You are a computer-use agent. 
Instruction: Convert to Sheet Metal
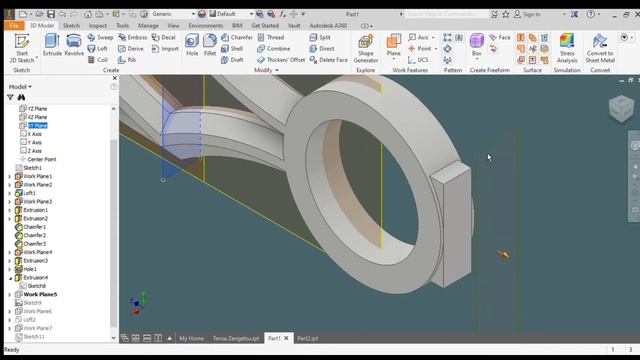(x=600, y=48)
